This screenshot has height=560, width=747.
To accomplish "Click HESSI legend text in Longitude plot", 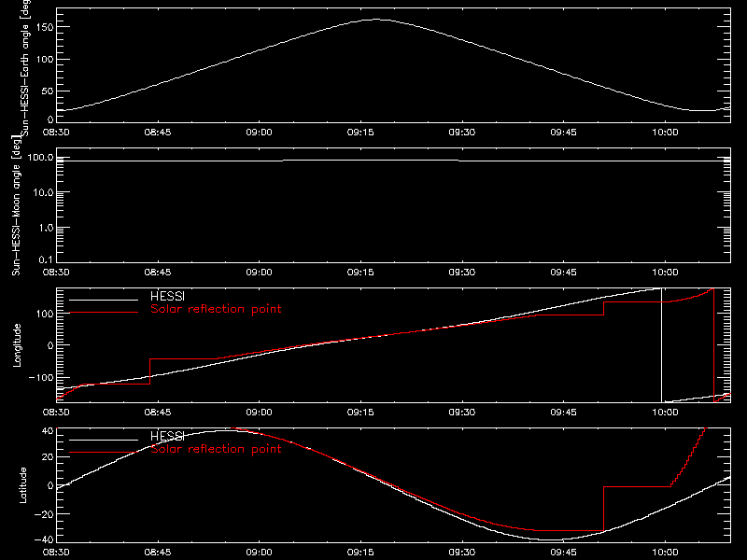I will click(x=167, y=296).
